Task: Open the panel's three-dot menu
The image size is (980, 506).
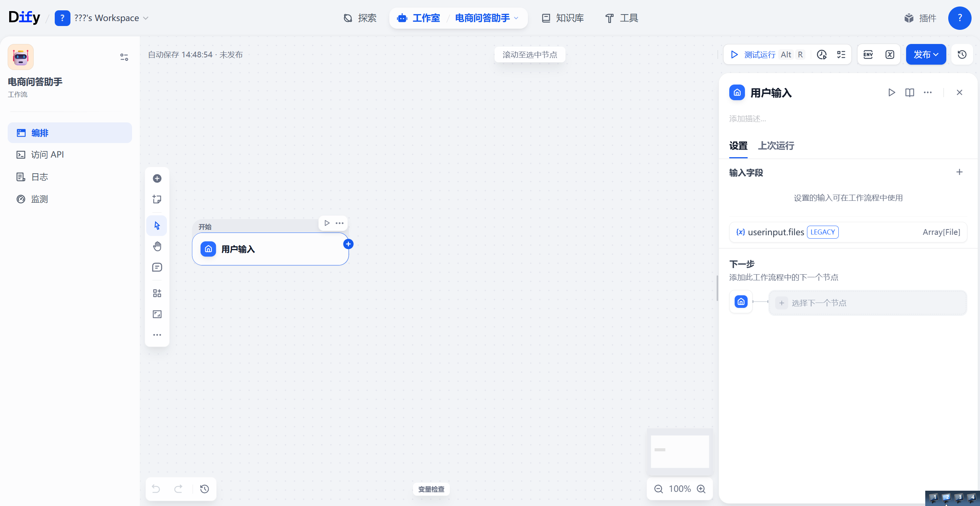Action: tap(928, 93)
